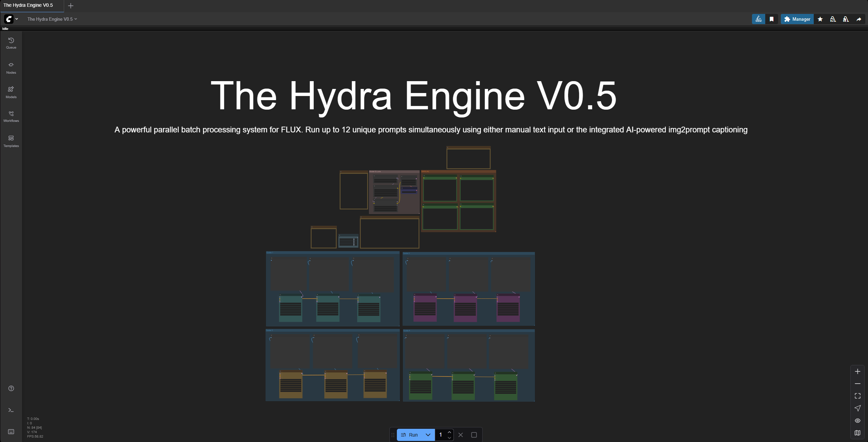Click the ComfyUI logo icon
The width and height of the screenshot is (868, 442).
(x=9, y=19)
